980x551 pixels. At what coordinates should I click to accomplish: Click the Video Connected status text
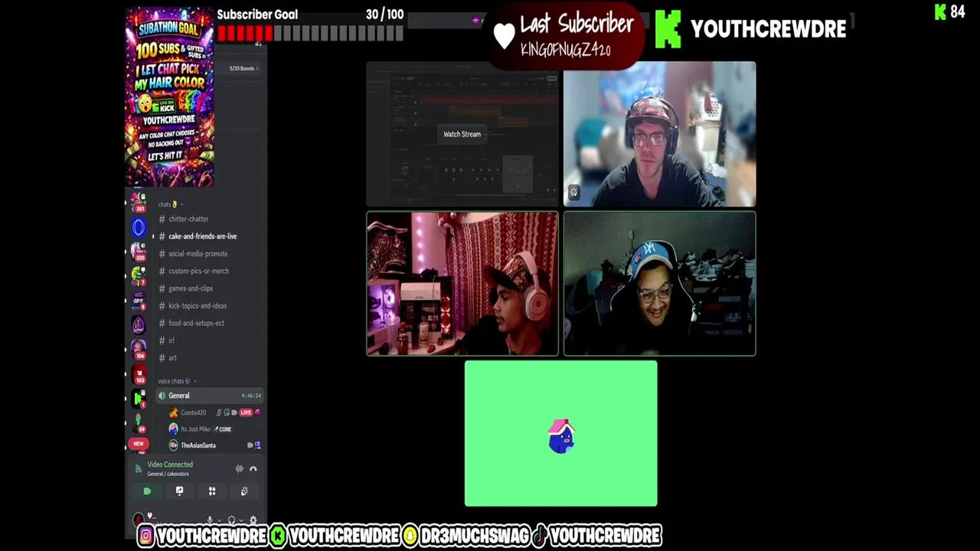click(x=170, y=465)
